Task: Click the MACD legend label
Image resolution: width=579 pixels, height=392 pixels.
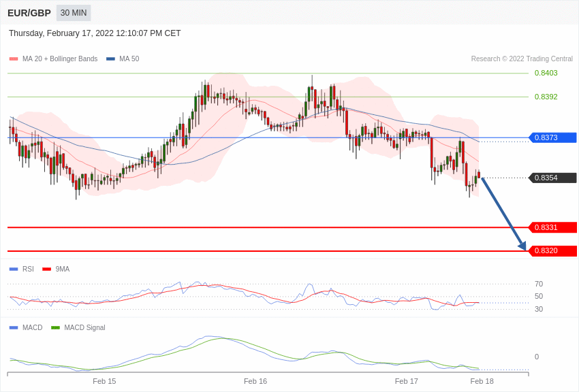Action: pyautogui.click(x=33, y=327)
